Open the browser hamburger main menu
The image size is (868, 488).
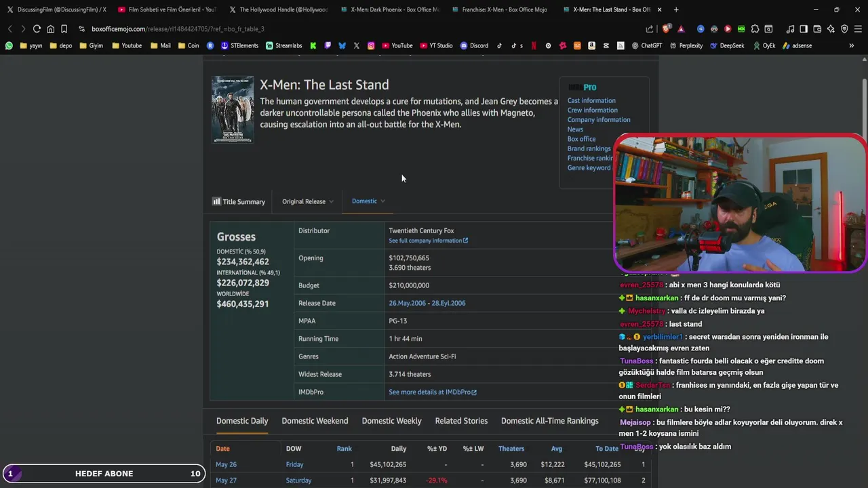tap(858, 29)
